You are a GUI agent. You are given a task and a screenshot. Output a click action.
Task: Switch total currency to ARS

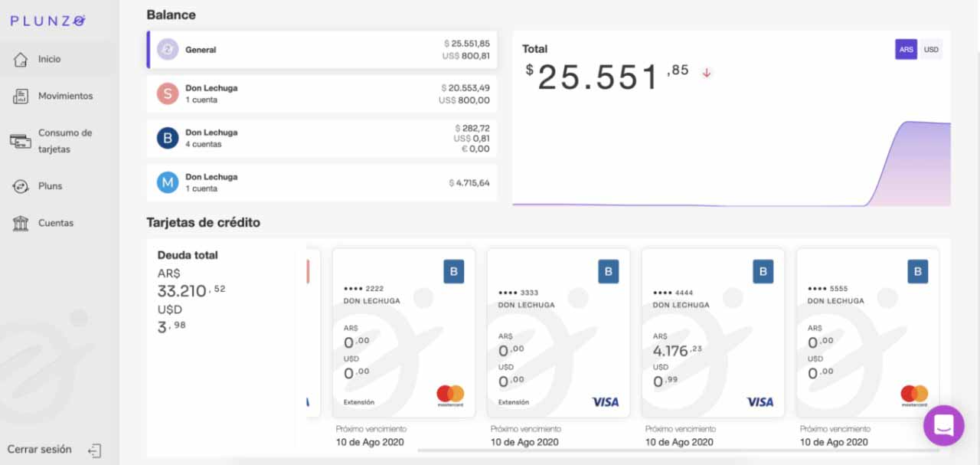[x=906, y=50]
